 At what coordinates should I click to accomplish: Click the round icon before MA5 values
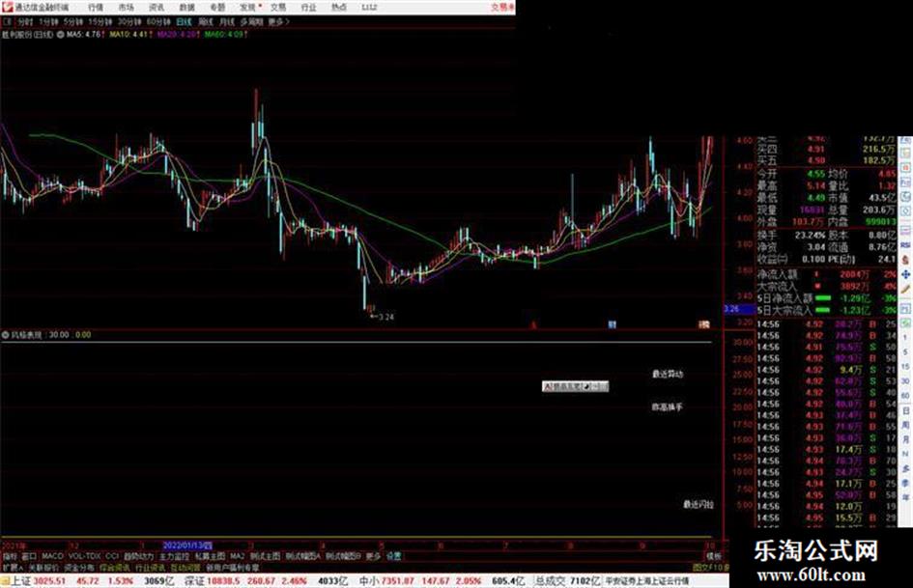pyautogui.click(x=60, y=35)
